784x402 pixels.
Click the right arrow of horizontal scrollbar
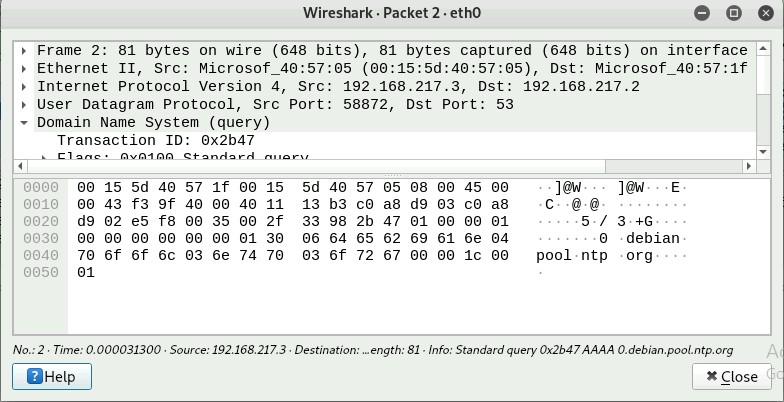749,166
